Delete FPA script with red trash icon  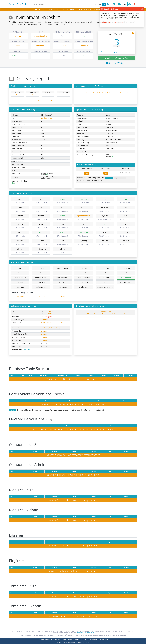pos(135,4)
